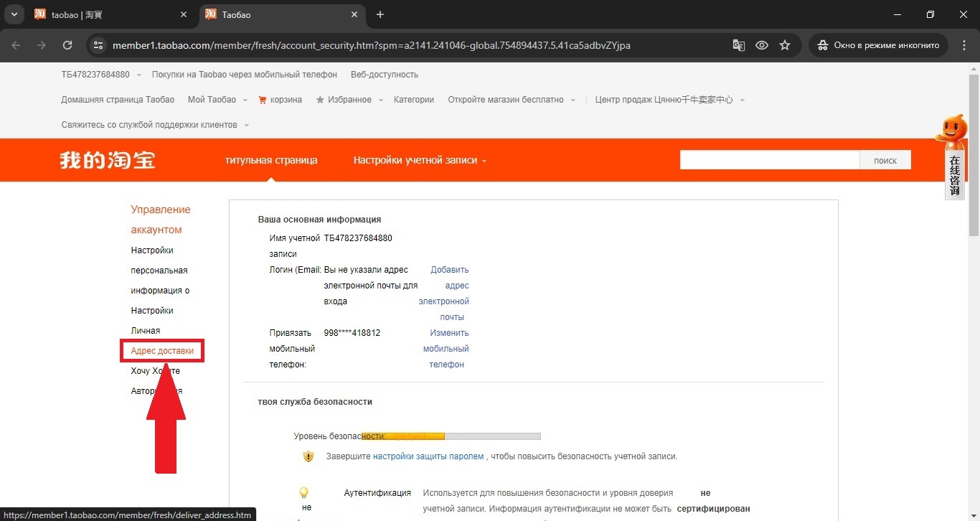Click 'Добавить адрес электронной почты' link
The image size is (980, 521).
[x=445, y=294]
